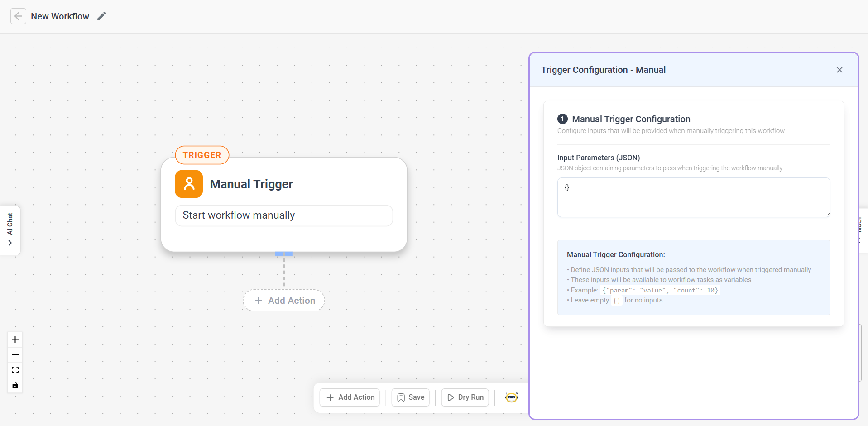Screen dimensions: 868x426
Task: Add an action below the trigger node
Action: point(284,300)
